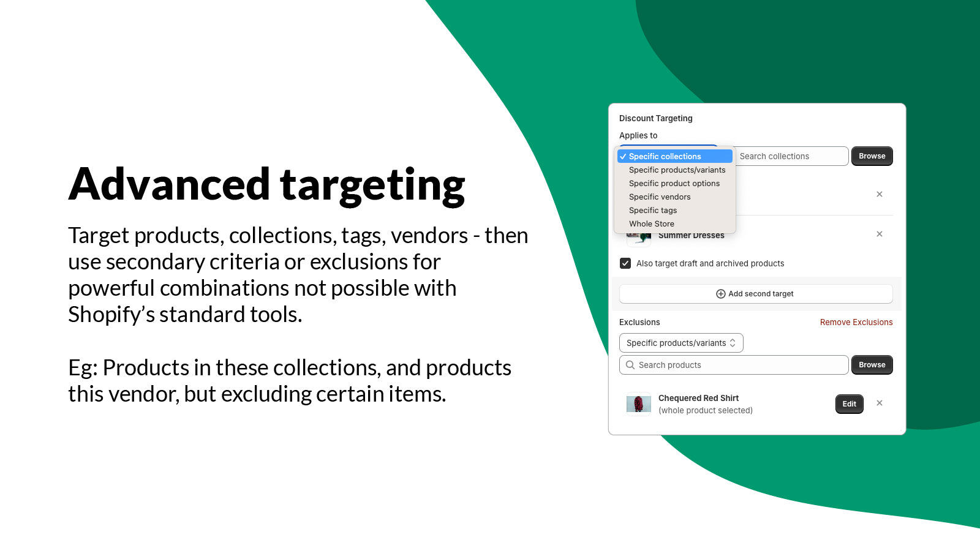980x551 pixels.
Task: Remove Chequered Red Shirt from exclusions
Action: [880, 403]
